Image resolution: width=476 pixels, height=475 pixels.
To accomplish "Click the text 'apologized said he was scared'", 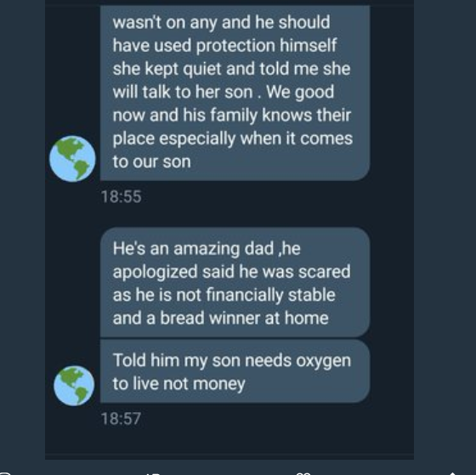I will tap(231, 272).
